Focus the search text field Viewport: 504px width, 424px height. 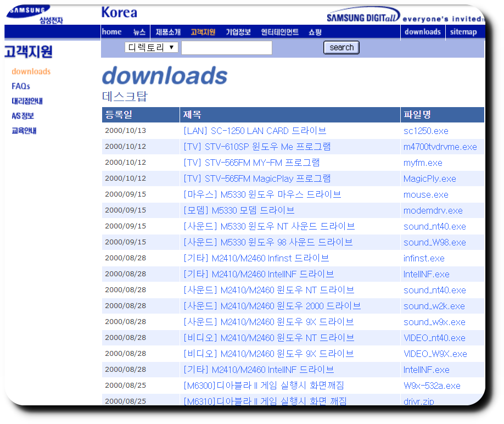pos(227,48)
